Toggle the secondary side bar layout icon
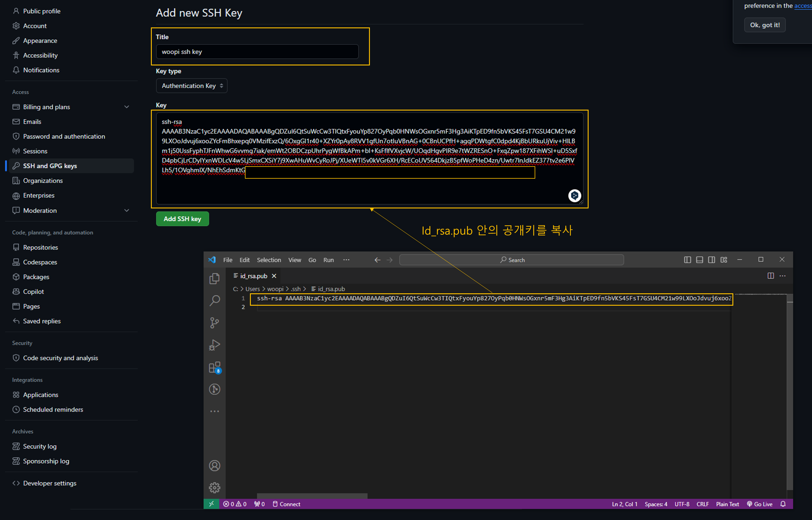 (x=711, y=260)
